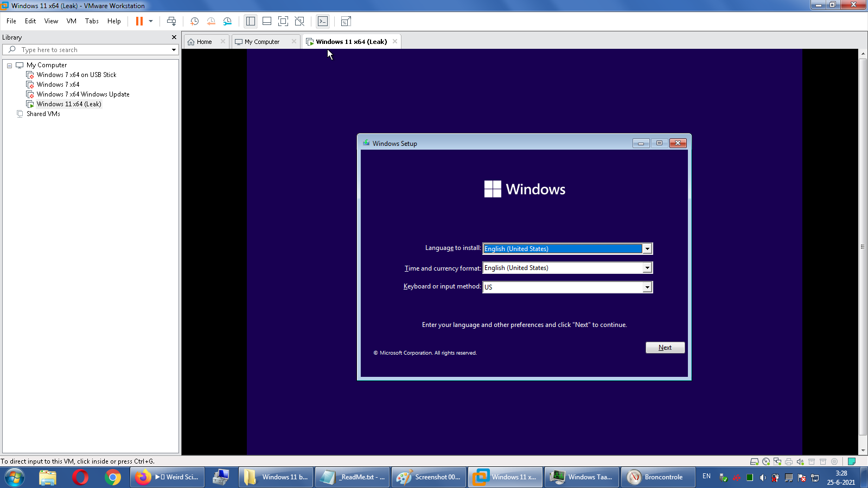This screenshot has height=488, width=868.
Task: Toggle the library panel visibility
Action: 250,21
